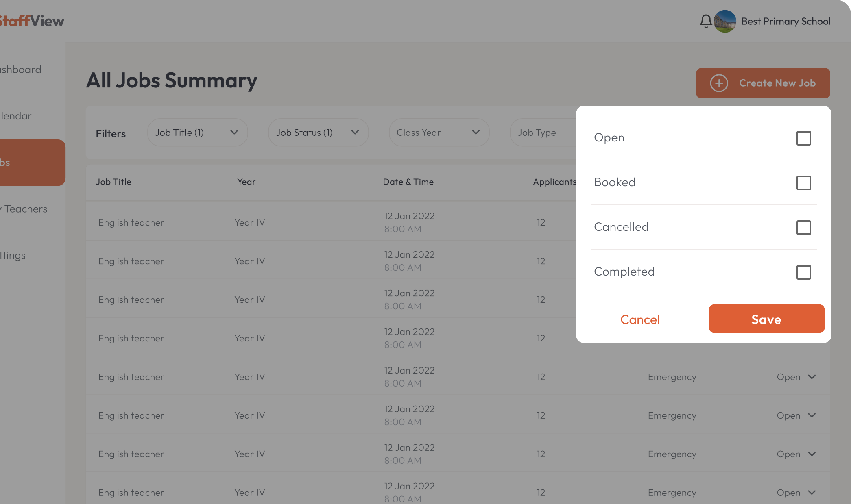Open Settings in the sidebar

pyautogui.click(x=13, y=255)
